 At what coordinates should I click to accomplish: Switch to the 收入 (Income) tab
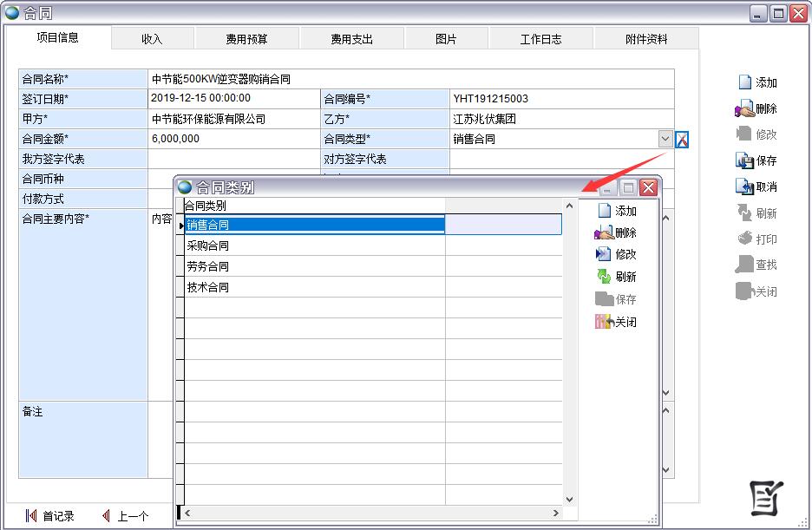click(152, 39)
